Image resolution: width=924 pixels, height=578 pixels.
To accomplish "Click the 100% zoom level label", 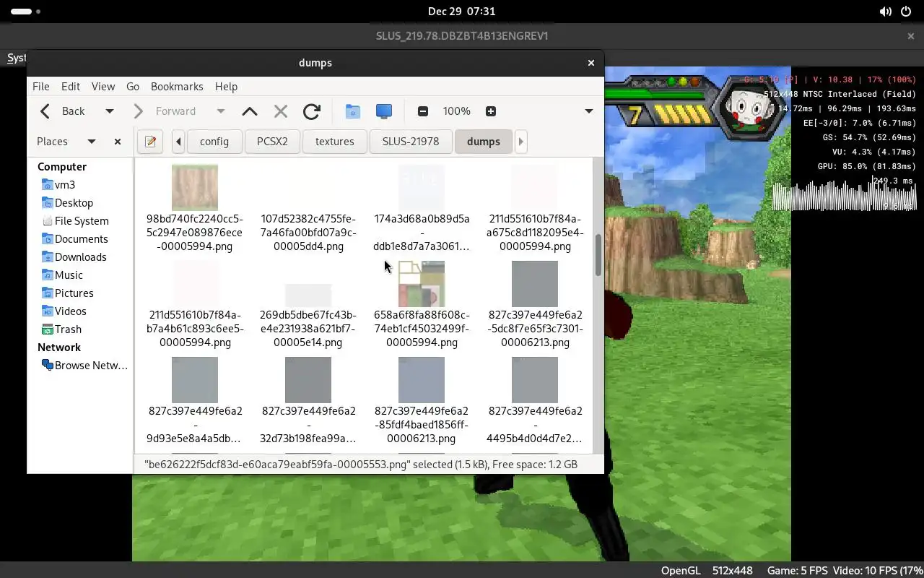I will (457, 111).
